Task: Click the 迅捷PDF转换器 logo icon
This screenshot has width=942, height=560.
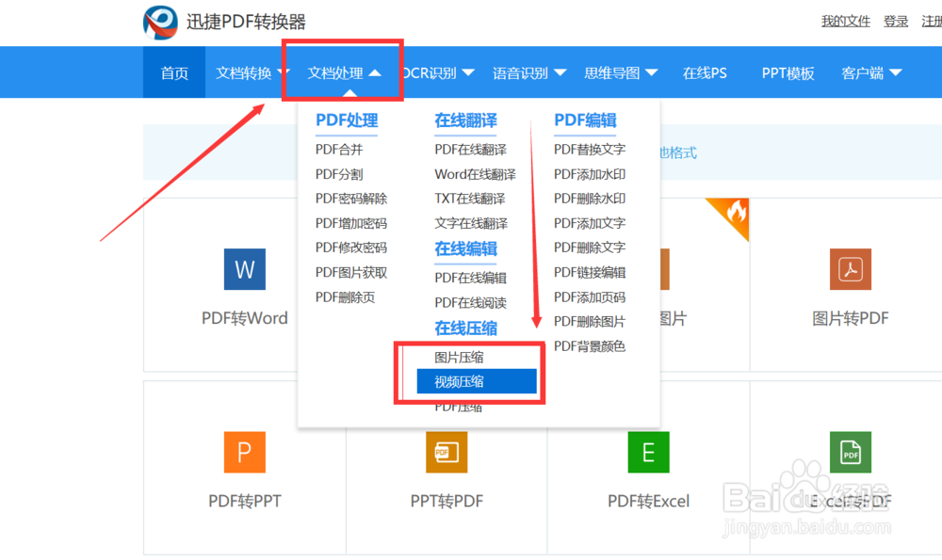Action: (160, 23)
